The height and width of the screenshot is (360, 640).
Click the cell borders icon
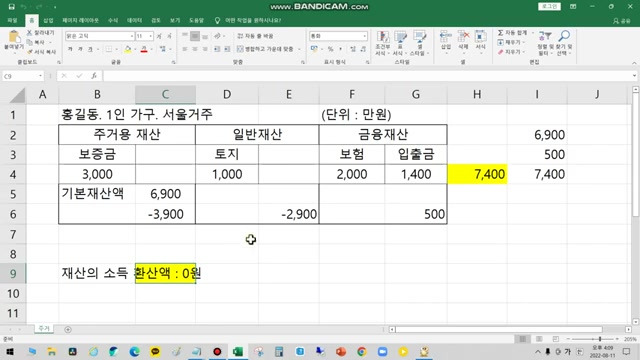pos(109,49)
